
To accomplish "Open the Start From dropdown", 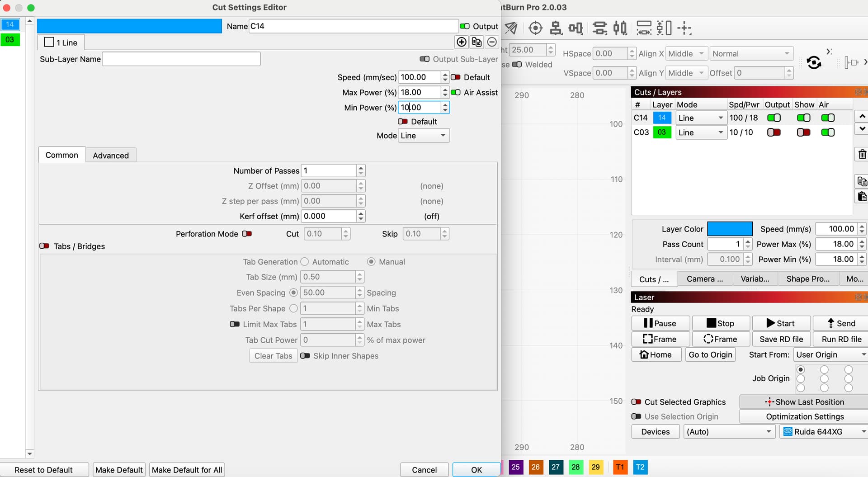I will [x=830, y=354].
